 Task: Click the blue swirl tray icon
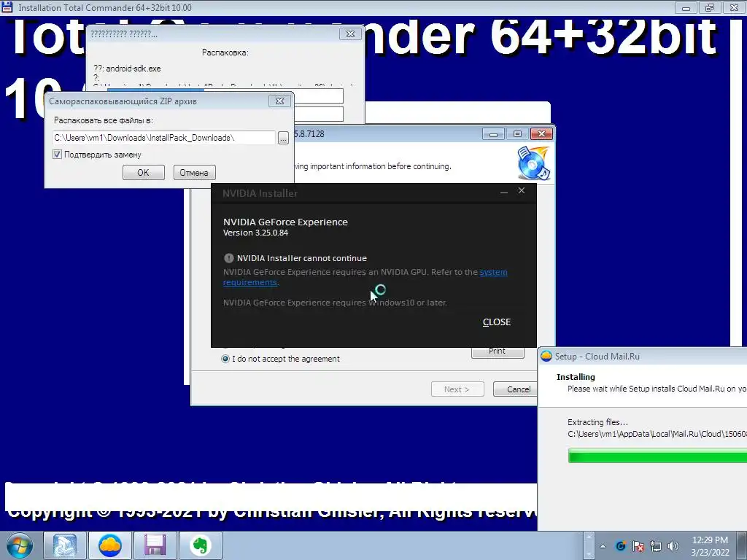[x=620, y=546]
